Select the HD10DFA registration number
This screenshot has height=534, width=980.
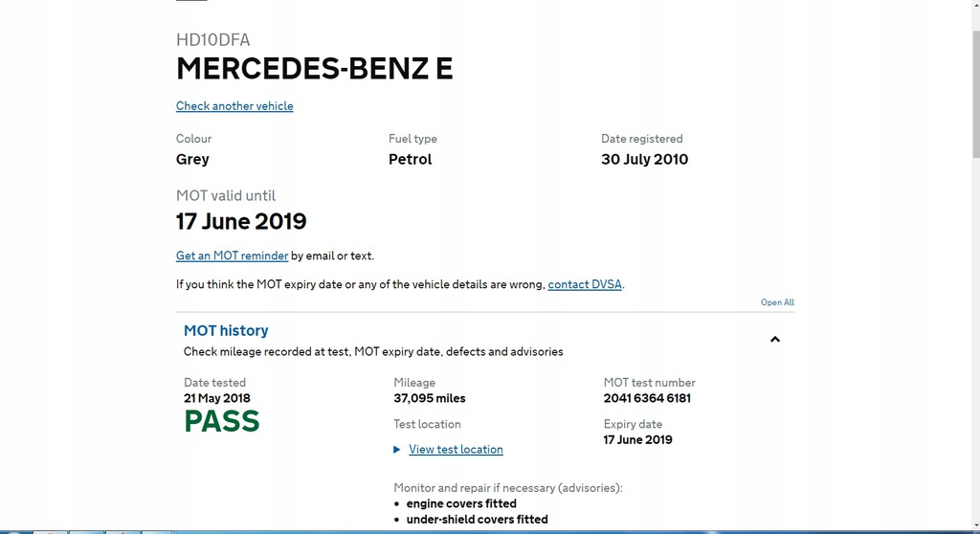click(x=212, y=40)
